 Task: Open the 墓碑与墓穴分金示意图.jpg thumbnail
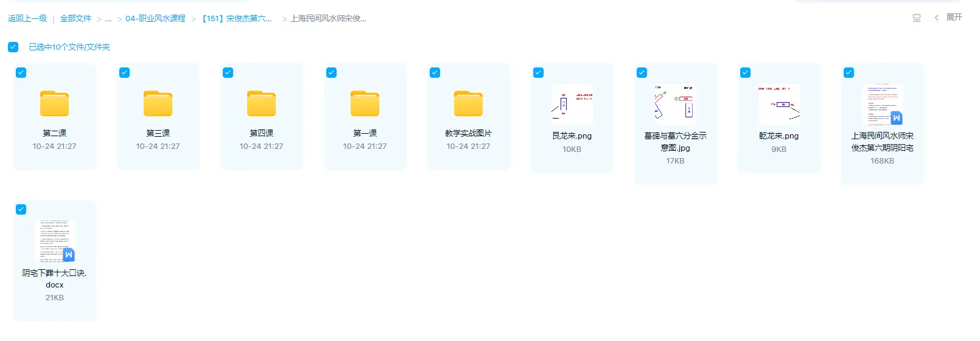(x=676, y=105)
